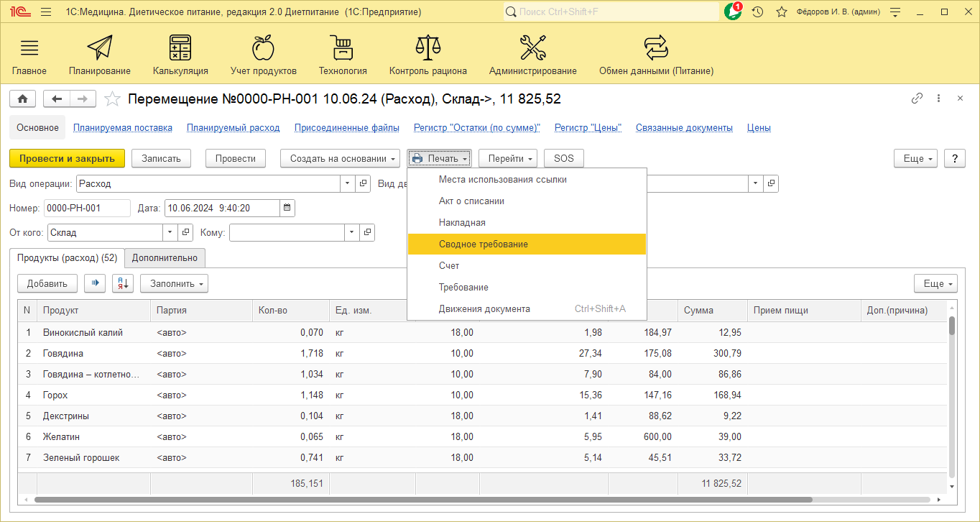Click the vertical table scrollbar thumb

point(952,326)
